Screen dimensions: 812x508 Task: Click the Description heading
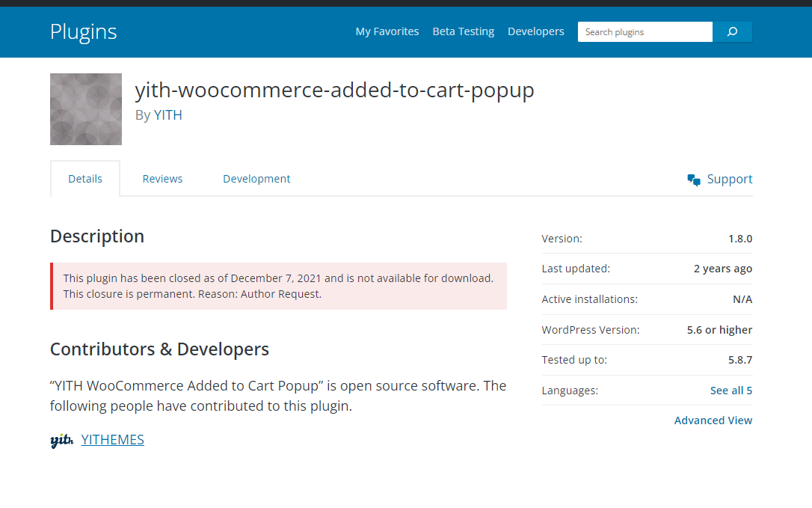(97, 236)
